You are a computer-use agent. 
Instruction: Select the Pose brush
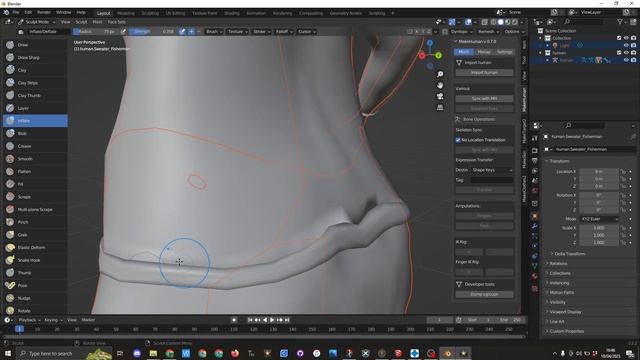coord(35,285)
